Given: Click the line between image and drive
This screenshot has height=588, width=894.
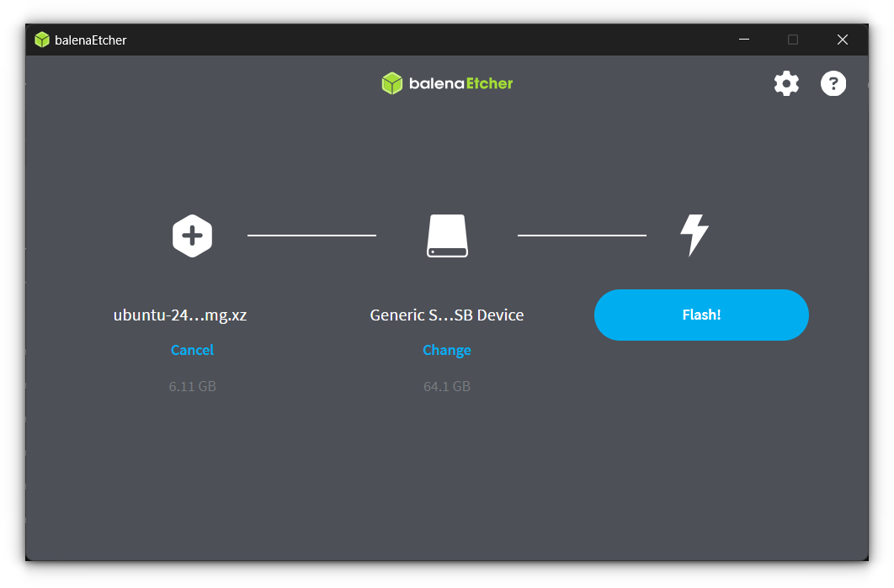Looking at the screenshot, I should 311,236.
